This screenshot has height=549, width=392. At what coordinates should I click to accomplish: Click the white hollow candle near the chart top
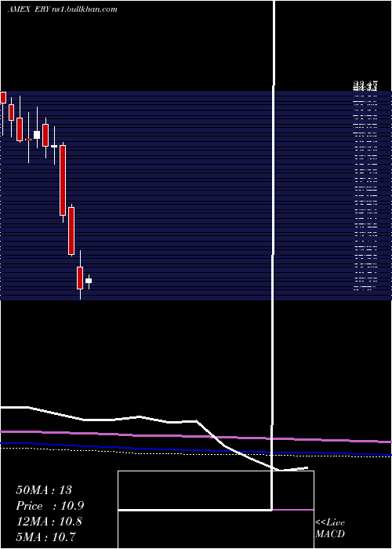click(x=37, y=135)
